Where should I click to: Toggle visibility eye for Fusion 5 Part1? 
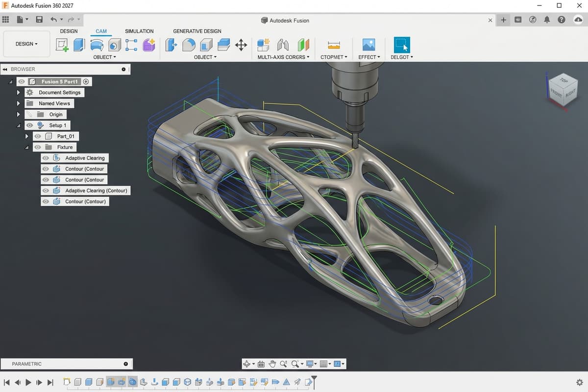pos(22,82)
